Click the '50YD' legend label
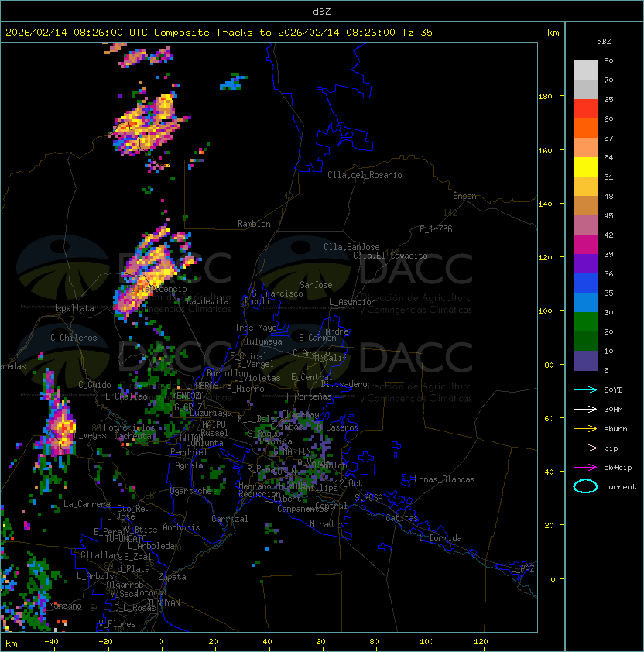644x652 pixels. pos(613,389)
